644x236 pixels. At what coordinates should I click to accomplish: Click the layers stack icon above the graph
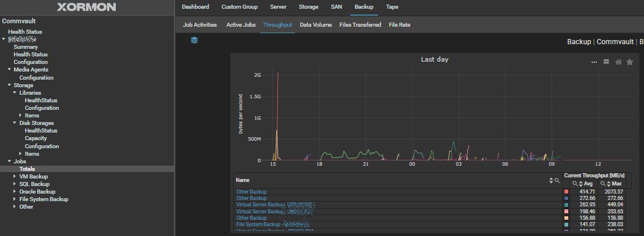pyautogui.click(x=194, y=40)
